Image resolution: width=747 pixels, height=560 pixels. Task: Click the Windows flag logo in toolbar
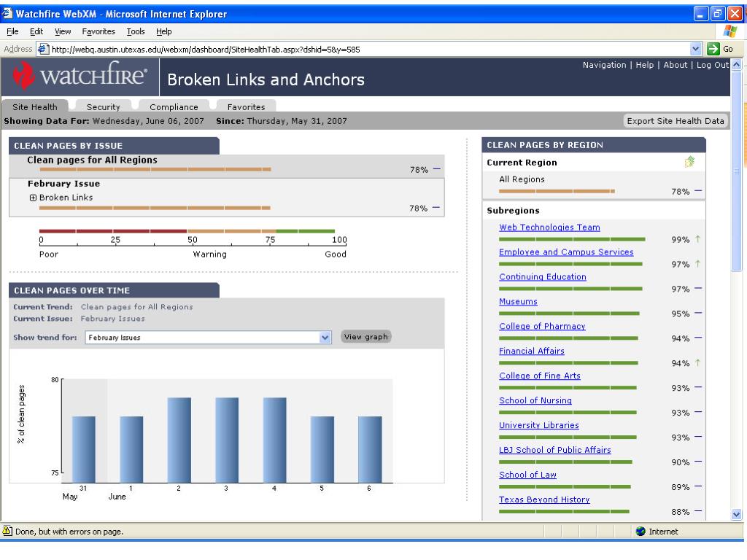pyautogui.click(x=729, y=31)
